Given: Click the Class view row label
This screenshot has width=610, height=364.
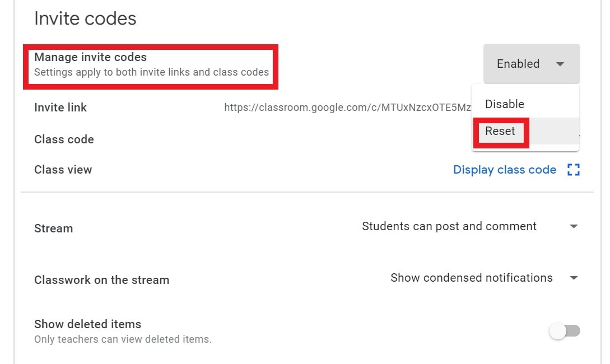Looking at the screenshot, I should (x=63, y=170).
